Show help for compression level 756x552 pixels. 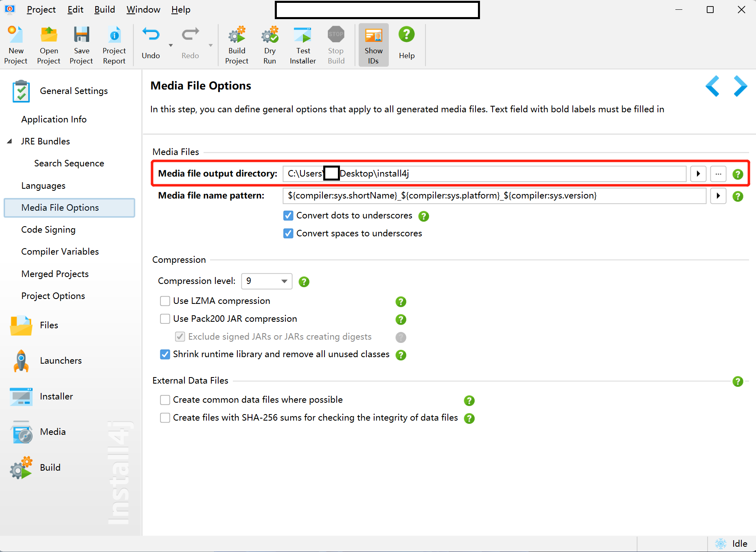[304, 281]
